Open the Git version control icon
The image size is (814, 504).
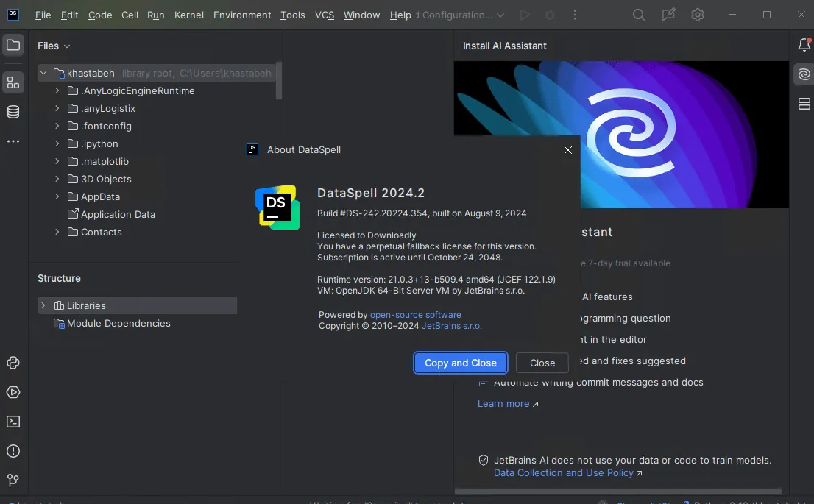(x=13, y=480)
